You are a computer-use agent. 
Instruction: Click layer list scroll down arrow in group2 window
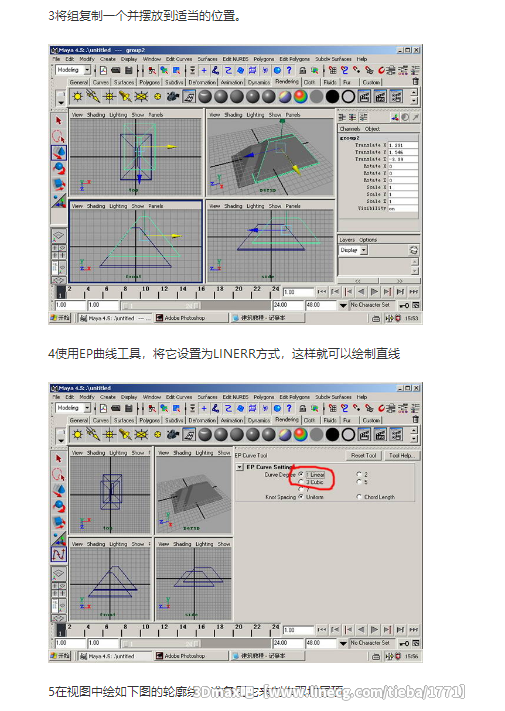point(414,271)
